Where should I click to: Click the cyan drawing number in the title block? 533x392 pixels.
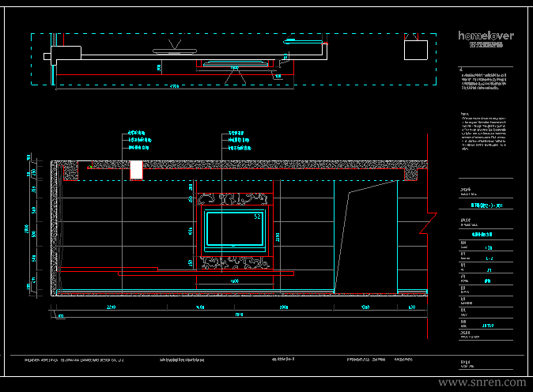click(486, 205)
